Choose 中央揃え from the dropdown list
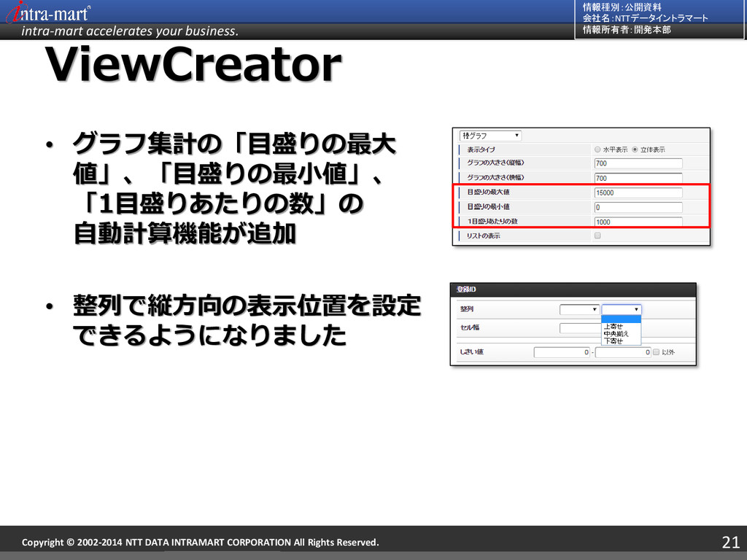This screenshot has width=747, height=560. point(616,334)
